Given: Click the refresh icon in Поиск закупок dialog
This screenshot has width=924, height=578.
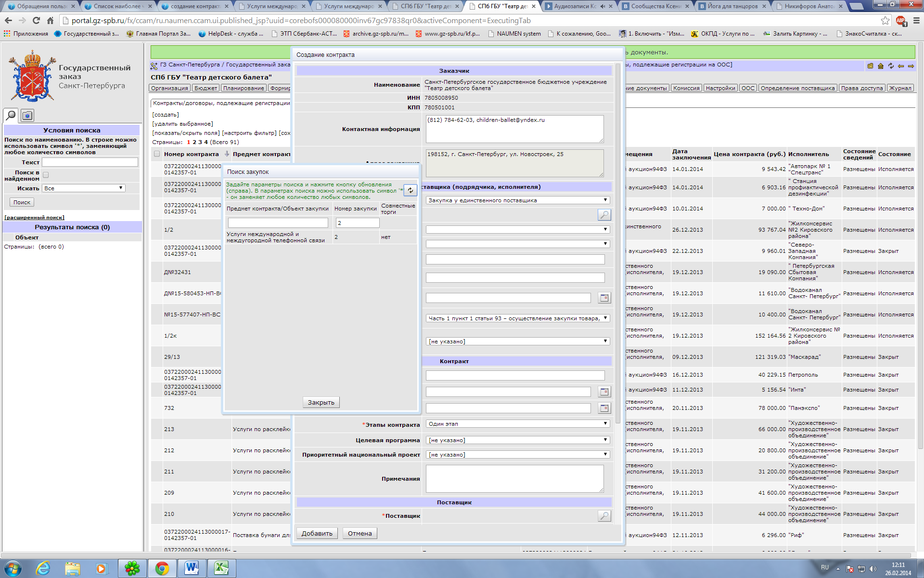Looking at the screenshot, I should pyautogui.click(x=410, y=190).
